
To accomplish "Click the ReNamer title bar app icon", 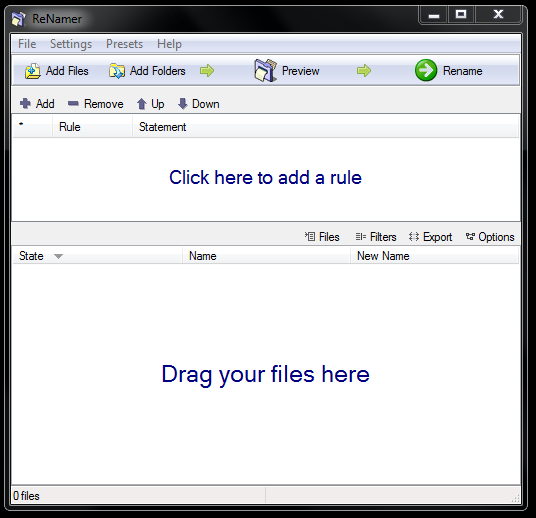I will pyautogui.click(x=18, y=19).
